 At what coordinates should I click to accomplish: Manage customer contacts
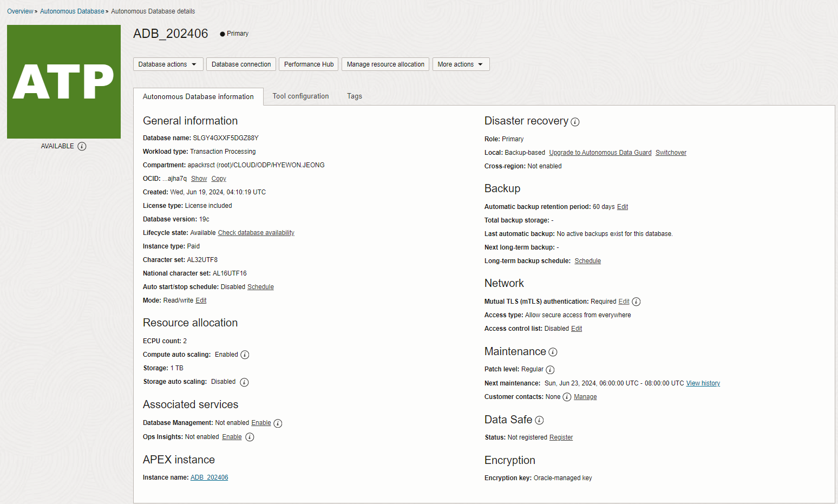coord(585,397)
